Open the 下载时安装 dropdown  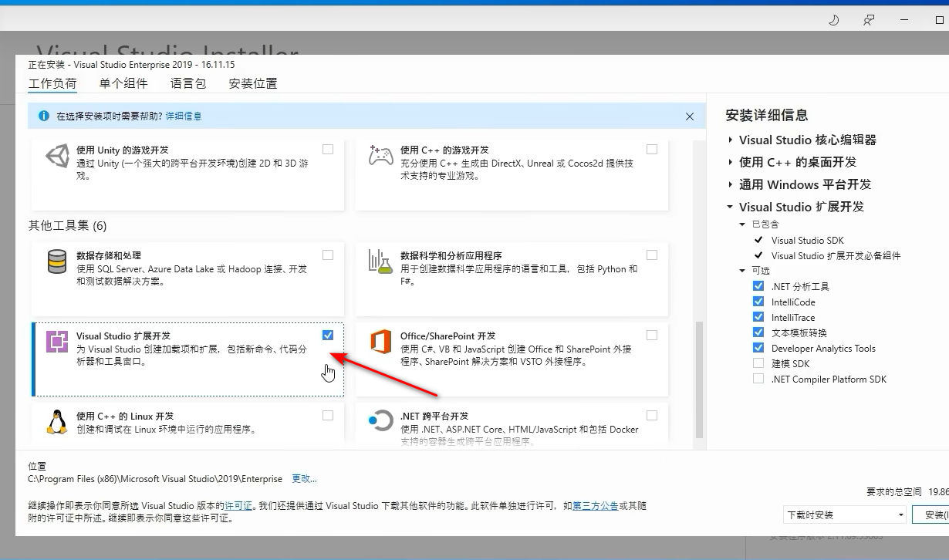845,514
